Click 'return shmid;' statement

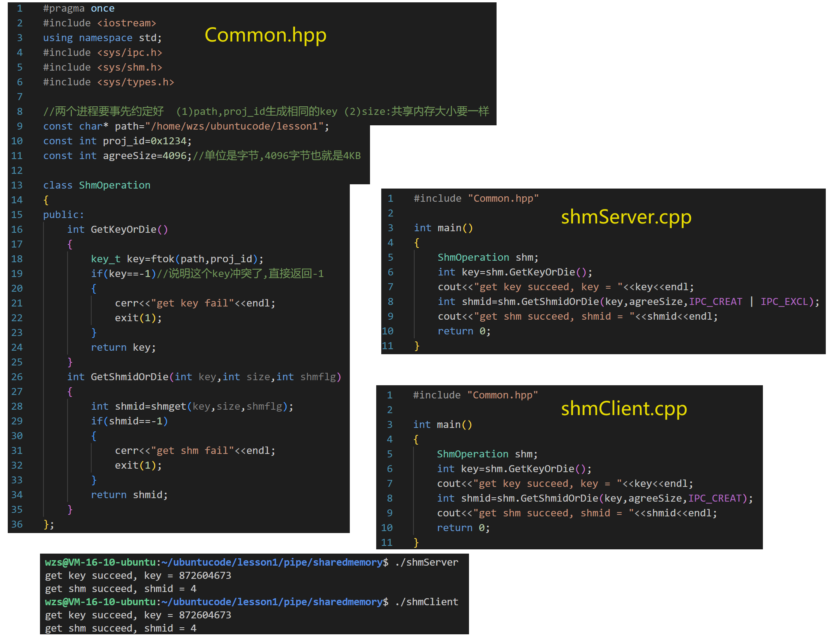click(129, 495)
